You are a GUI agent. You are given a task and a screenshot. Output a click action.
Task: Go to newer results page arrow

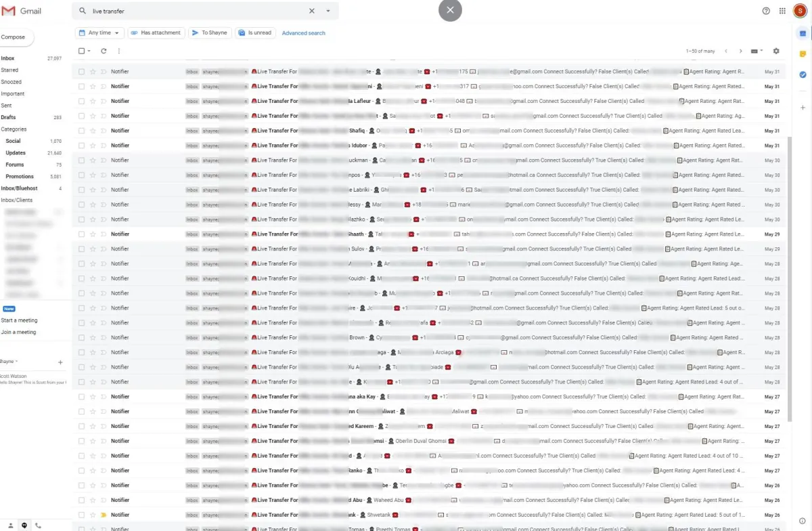pyautogui.click(x=726, y=51)
